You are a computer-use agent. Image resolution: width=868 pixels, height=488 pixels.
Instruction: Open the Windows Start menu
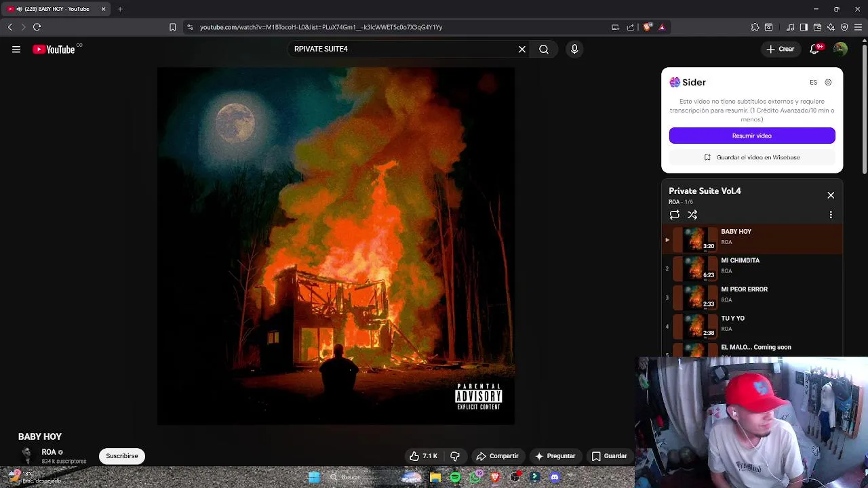point(314,477)
